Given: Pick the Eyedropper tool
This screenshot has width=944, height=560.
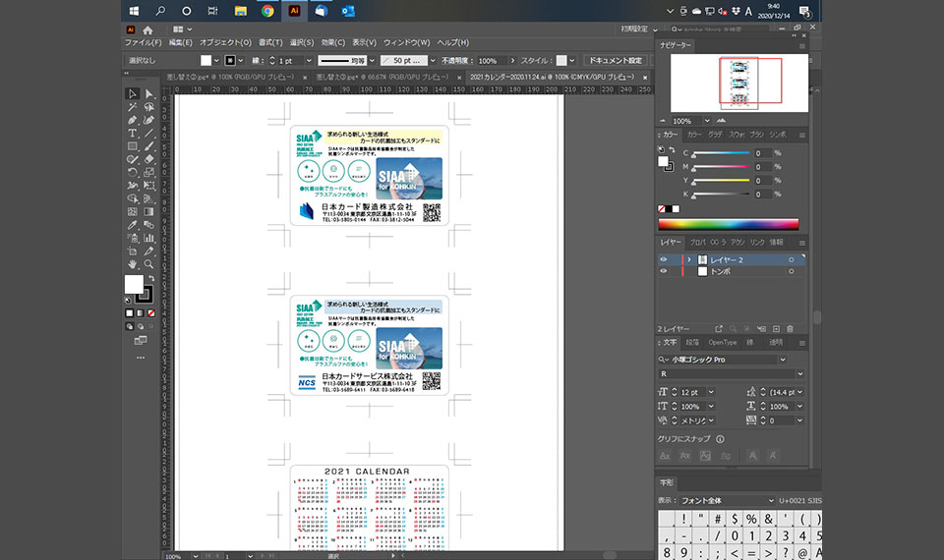Looking at the screenshot, I should coord(132,224).
